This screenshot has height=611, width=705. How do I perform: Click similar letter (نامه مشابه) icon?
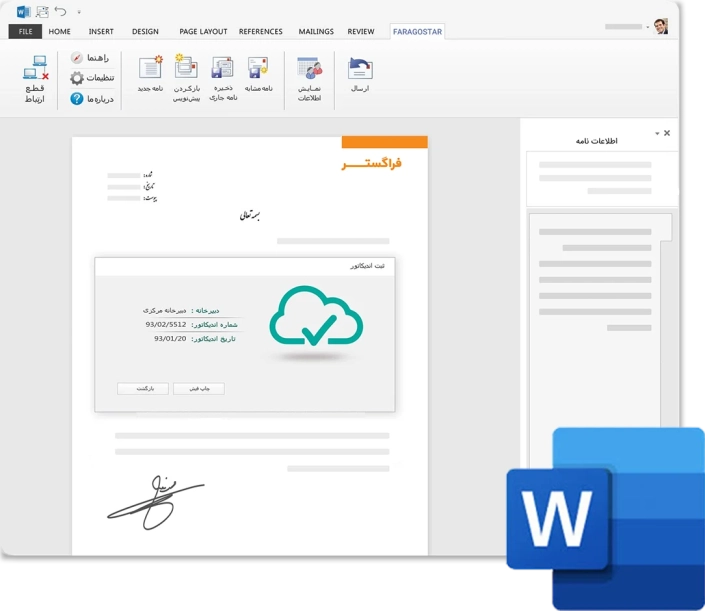tap(258, 67)
